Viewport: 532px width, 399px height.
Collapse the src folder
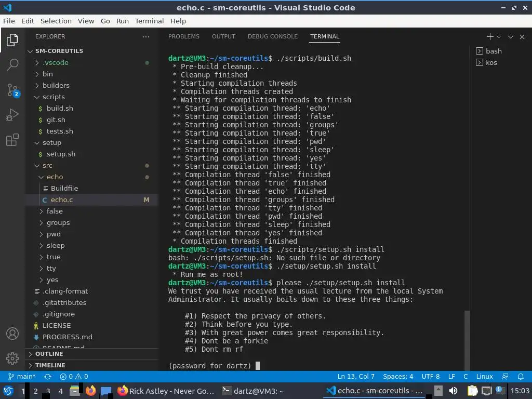pyautogui.click(x=91, y=166)
